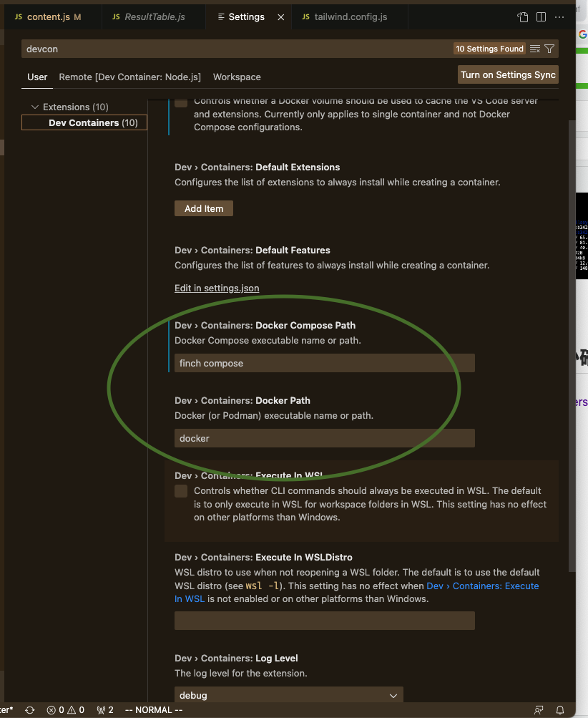Viewport: 588px width, 718px height.
Task: Open the settings filter funnel icon
Action: click(549, 49)
